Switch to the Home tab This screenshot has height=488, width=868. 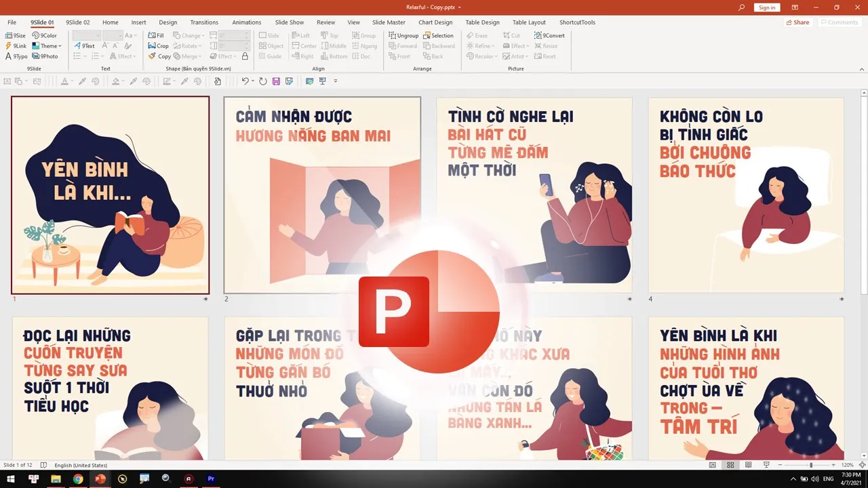(x=110, y=22)
